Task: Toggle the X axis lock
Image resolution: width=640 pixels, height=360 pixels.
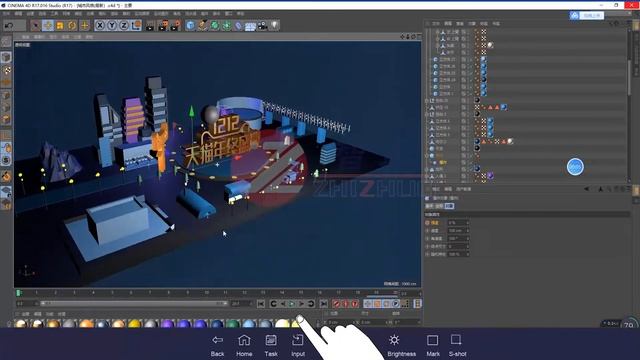Action: coord(100,26)
